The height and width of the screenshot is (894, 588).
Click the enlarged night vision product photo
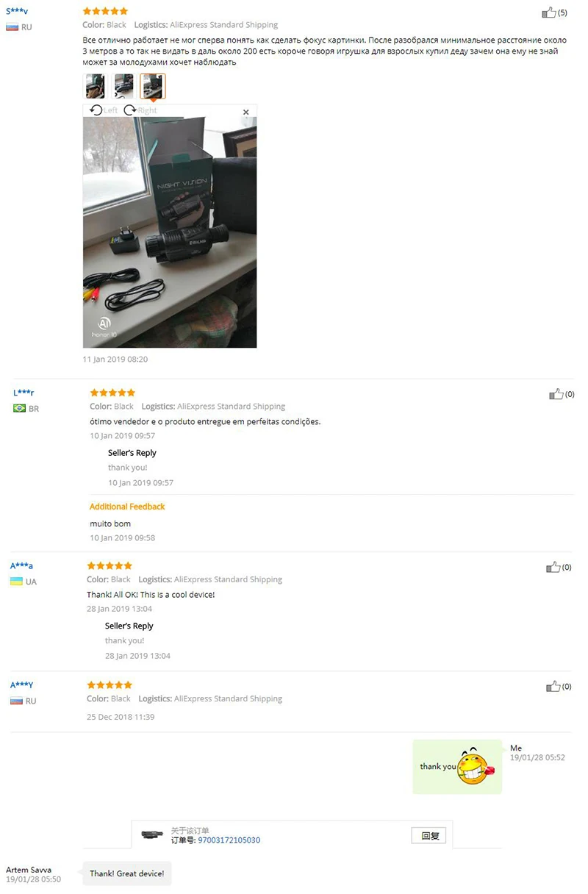(170, 232)
